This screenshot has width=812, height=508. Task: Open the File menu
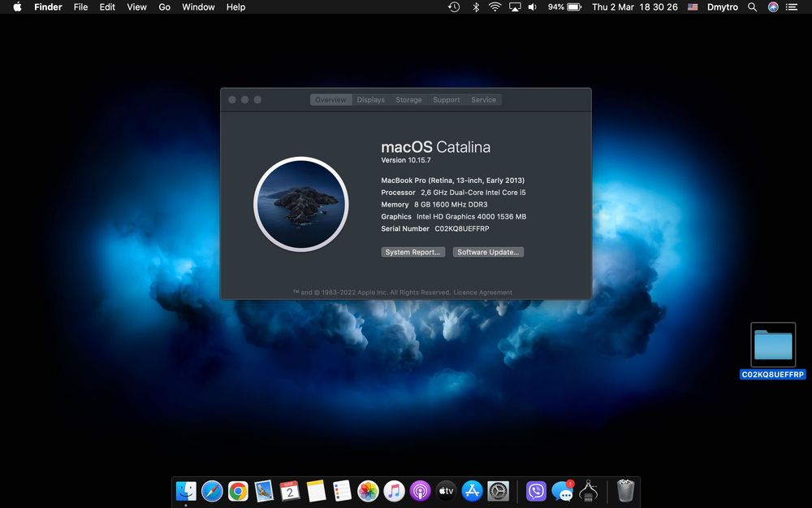tap(80, 7)
